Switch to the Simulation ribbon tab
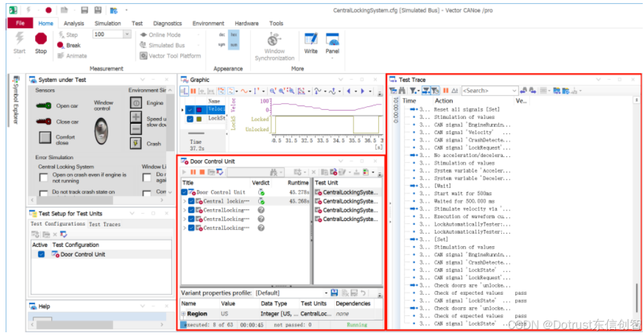644x336 pixels. 108,23
